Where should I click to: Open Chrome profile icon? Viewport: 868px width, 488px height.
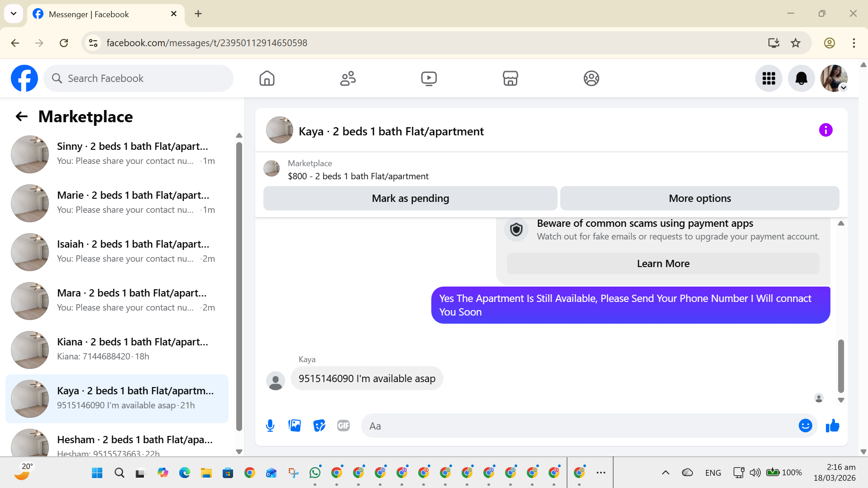point(829,43)
